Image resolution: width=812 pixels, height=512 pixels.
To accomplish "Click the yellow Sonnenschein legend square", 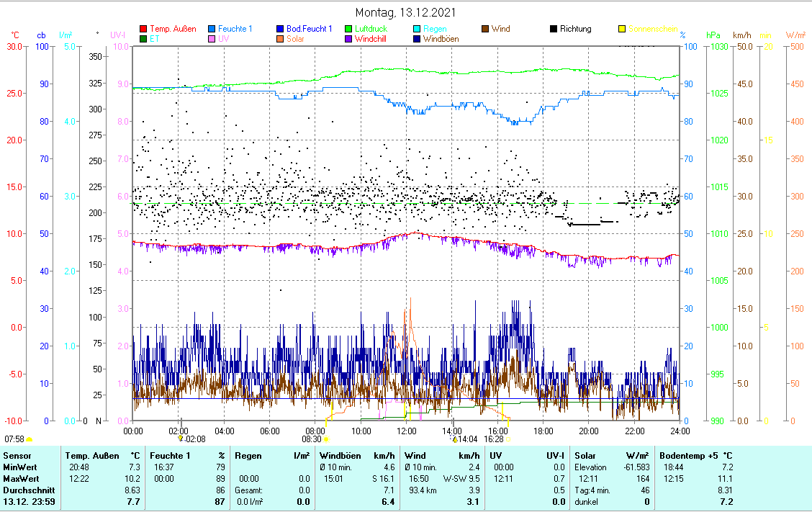I will click(622, 29).
